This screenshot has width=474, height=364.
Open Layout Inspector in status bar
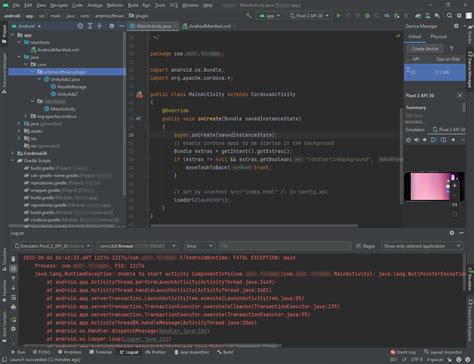tap(443, 352)
